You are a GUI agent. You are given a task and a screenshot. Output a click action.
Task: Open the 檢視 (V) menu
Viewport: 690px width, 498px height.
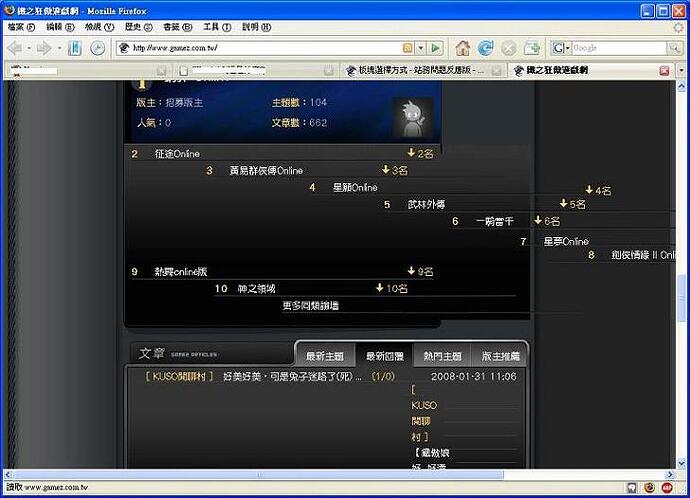(99, 27)
